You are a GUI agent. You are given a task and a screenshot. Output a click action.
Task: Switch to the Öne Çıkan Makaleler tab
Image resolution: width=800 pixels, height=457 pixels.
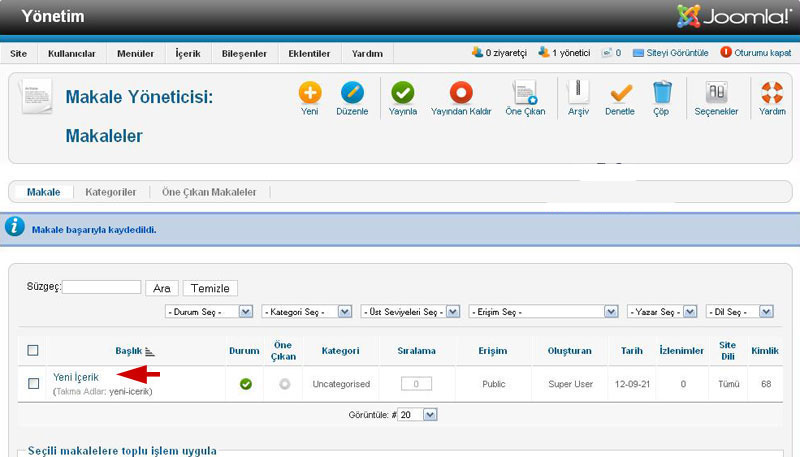(x=209, y=192)
